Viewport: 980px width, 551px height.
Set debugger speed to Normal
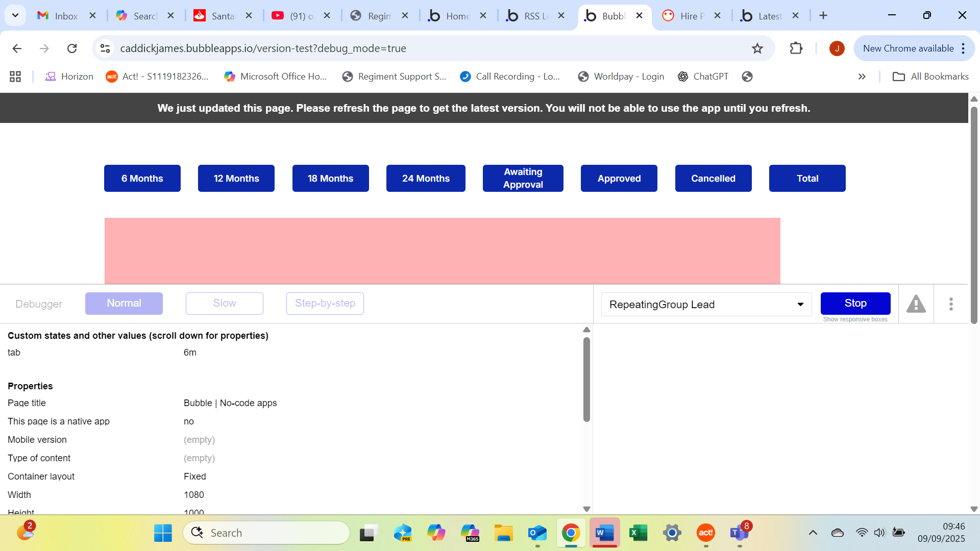[x=124, y=304]
